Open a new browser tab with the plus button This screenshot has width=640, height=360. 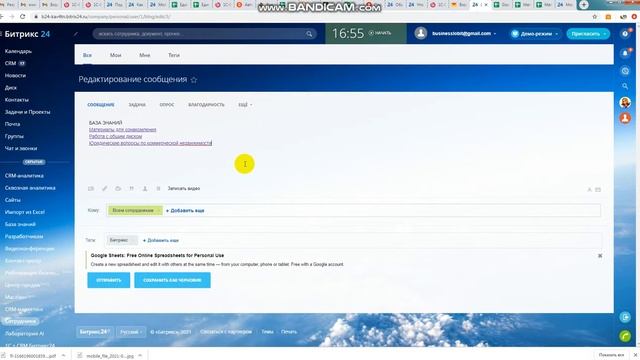(x=584, y=4)
